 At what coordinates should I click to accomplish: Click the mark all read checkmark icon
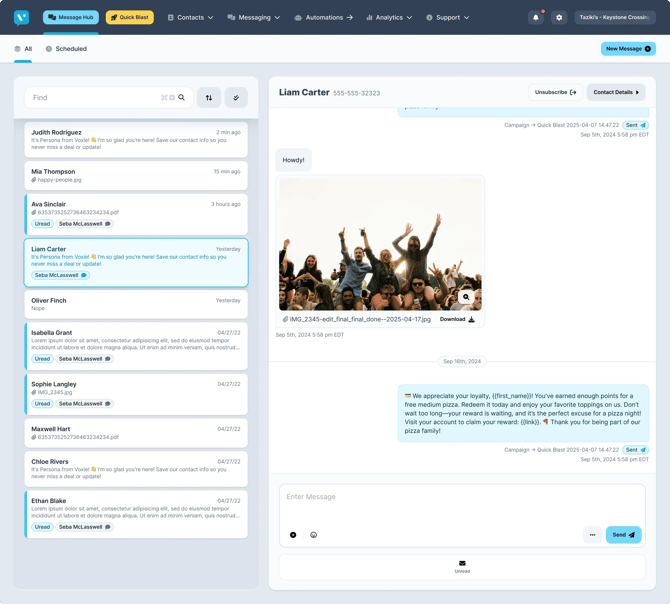tap(236, 98)
